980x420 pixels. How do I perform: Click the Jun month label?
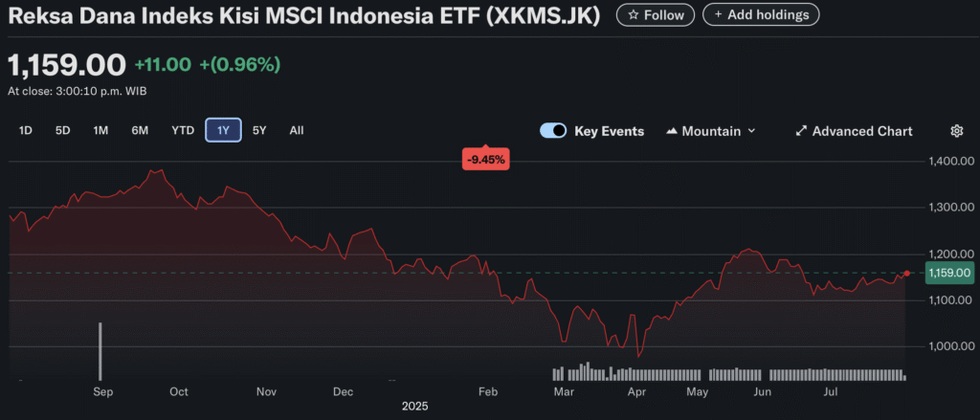[x=763, y=392]
